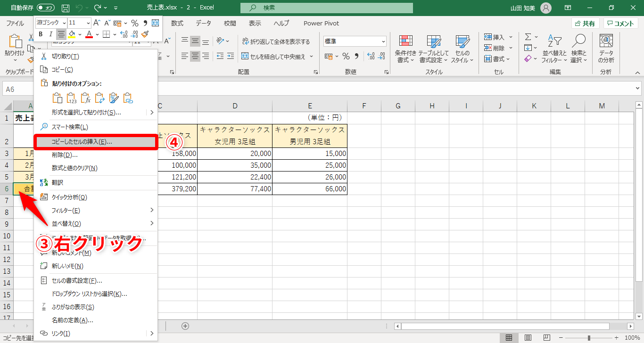
Task: Click the Redo arrow in title bar
Action: 98,8
